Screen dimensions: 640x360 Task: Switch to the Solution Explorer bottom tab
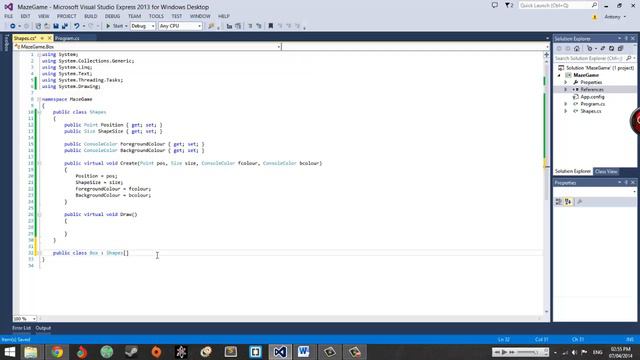tap(573, 171)
